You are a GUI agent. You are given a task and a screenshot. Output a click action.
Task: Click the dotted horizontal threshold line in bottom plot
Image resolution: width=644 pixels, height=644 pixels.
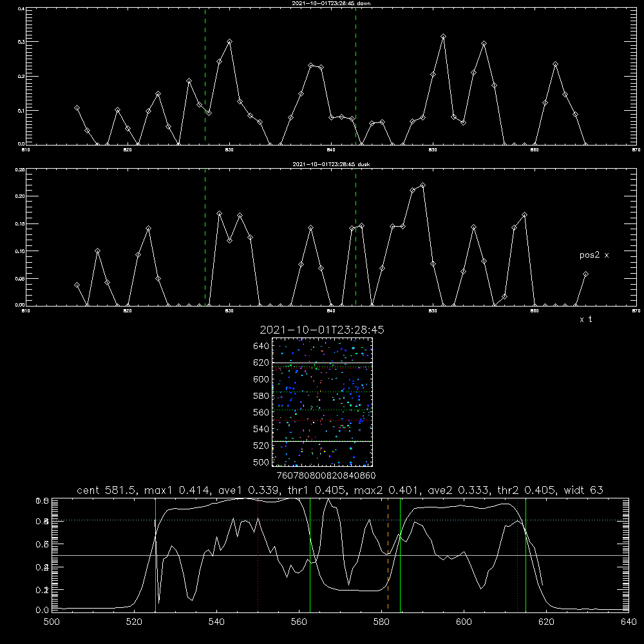[340, 520]
